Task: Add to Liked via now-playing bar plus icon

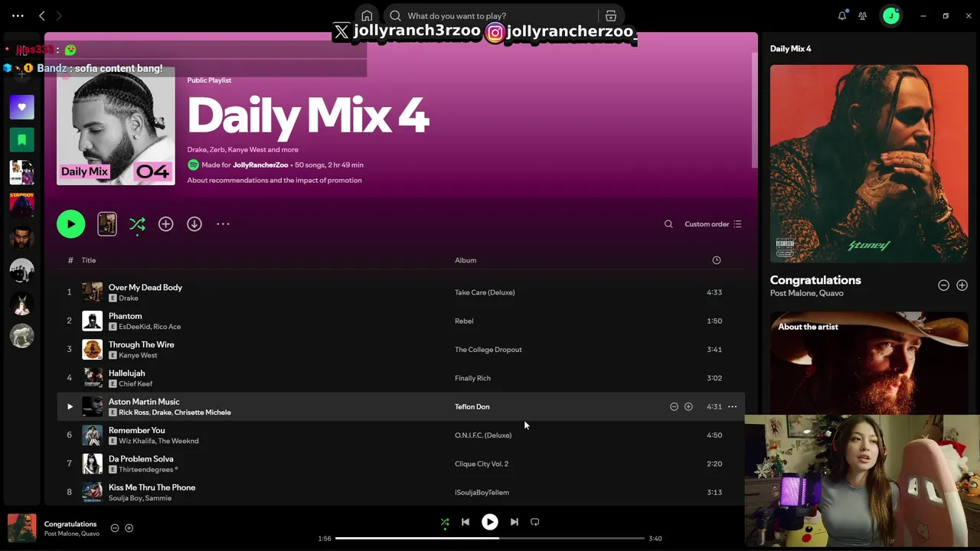Action: (x=129, y=528)
